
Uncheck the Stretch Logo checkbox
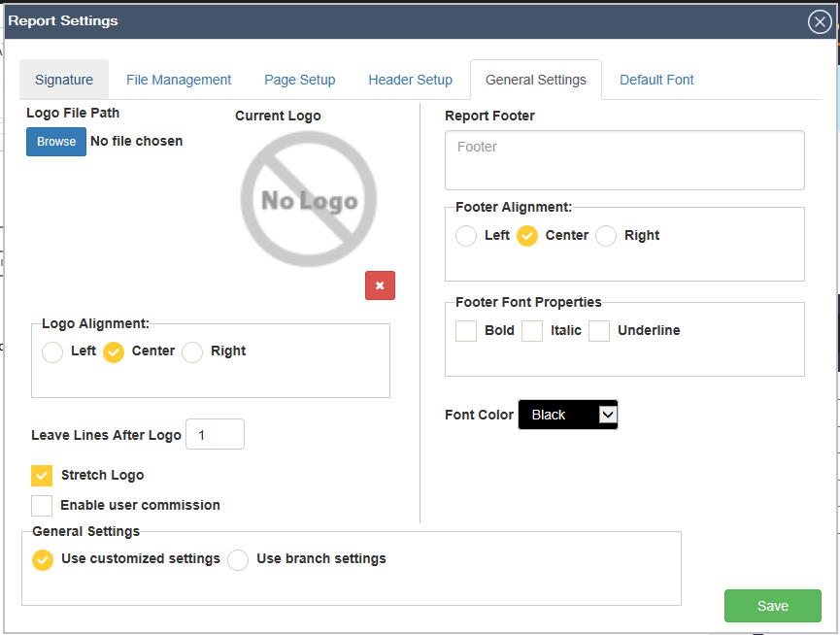point(42,476)
